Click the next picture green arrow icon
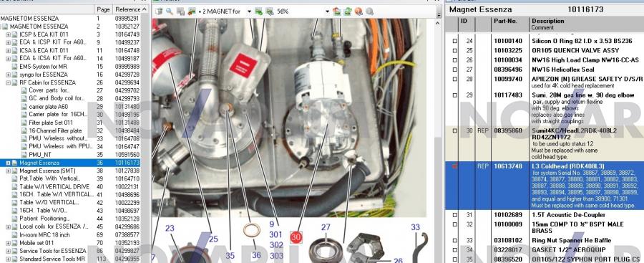 coord(258,11)
